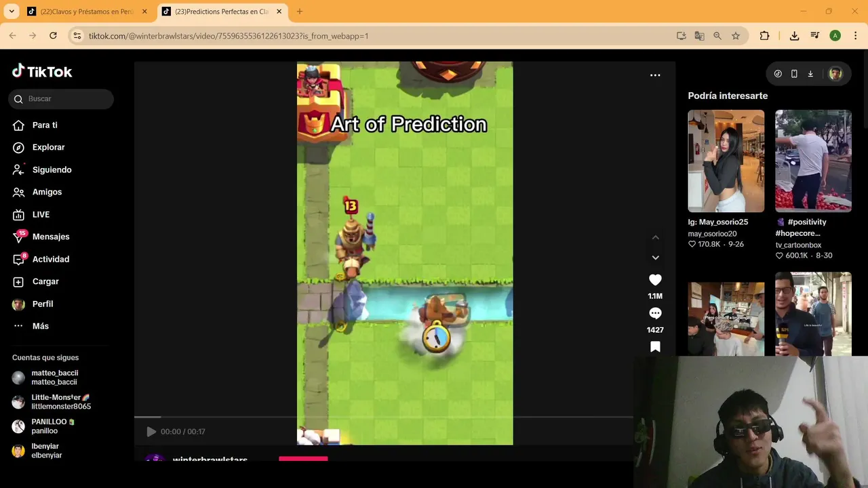Open a new browser tab
This screenshot has width=868, height=488.
(x=300, y=12)
